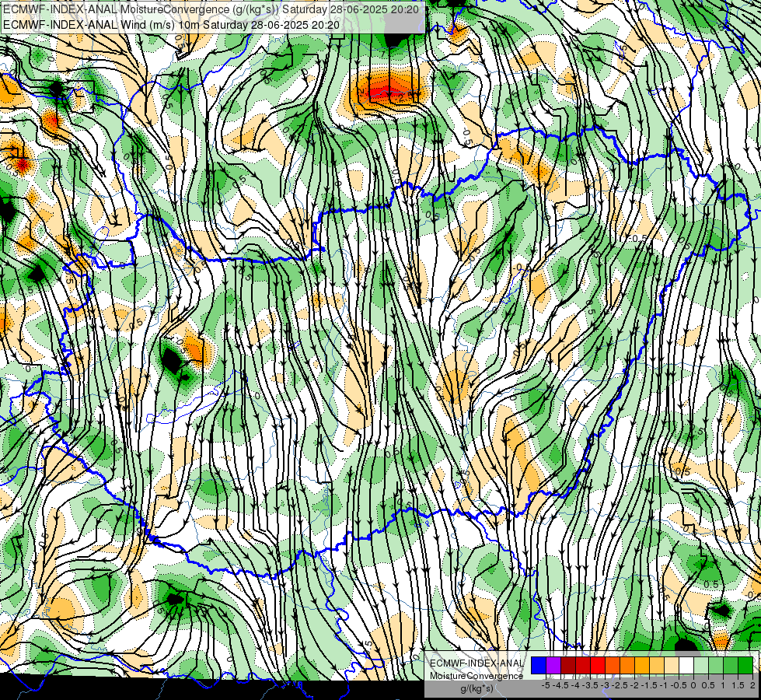The width and height of the screenshot is (761, 700).
Task: Select amber swatch between -2 and -1.5
Action: [642, 666]
